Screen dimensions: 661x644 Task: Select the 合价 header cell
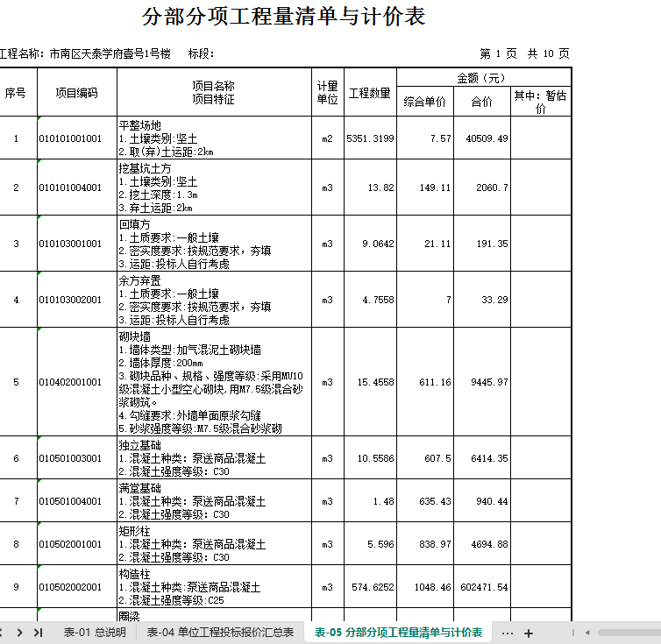click(x=482, y=102)
